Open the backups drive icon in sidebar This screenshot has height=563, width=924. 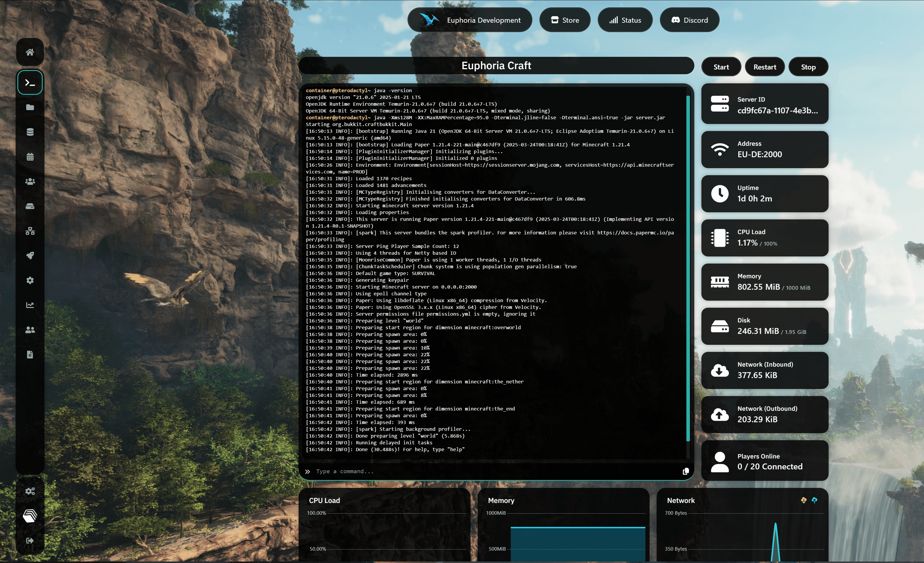pos(30,206)
